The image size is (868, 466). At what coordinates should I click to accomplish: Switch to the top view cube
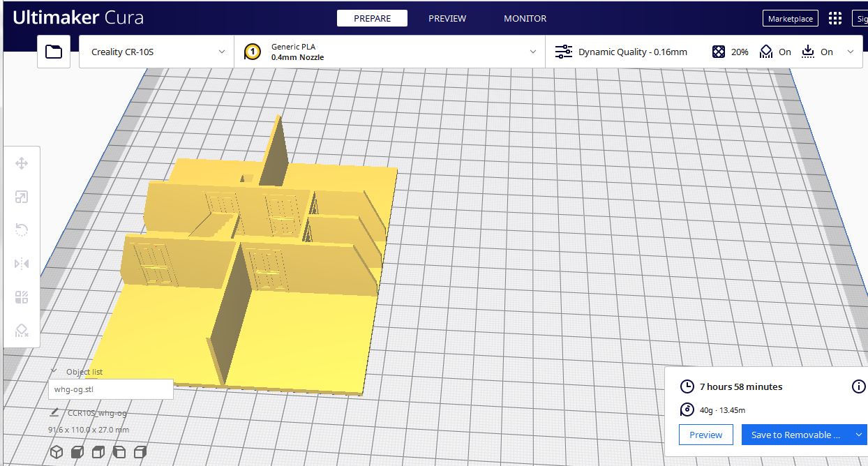pyautogui.click(x=98, y=452)
